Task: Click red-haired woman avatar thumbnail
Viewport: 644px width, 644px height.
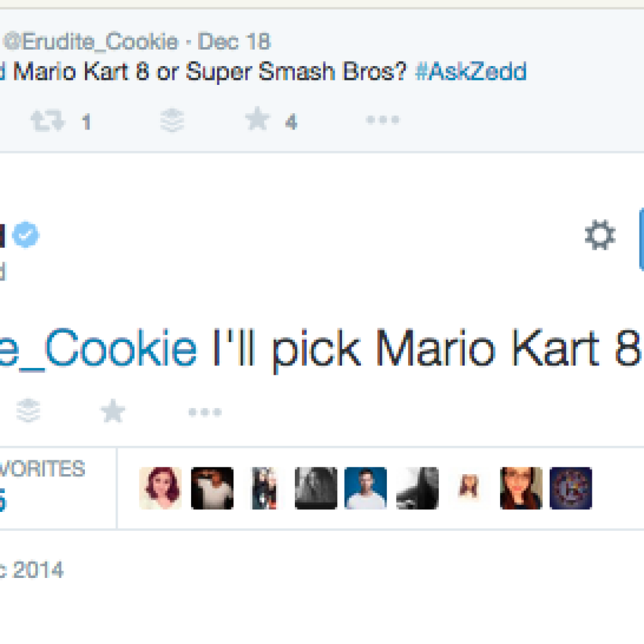Action: tap(160, 488)
